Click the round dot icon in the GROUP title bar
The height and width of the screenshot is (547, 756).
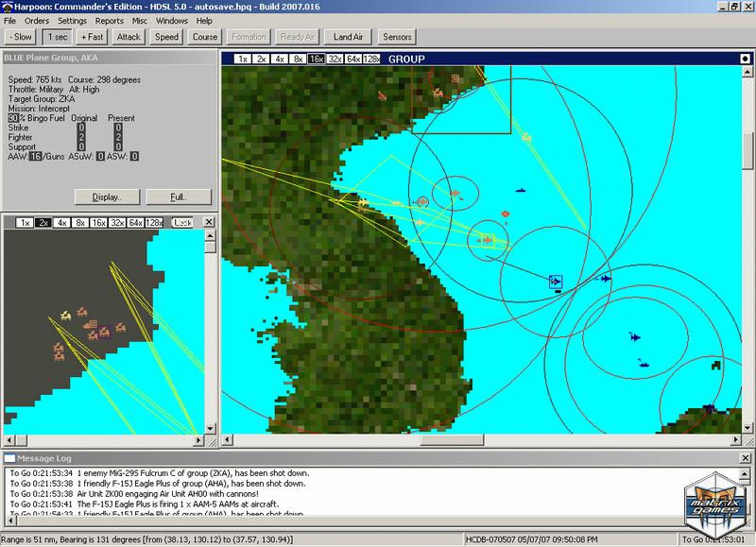(745, 59)
